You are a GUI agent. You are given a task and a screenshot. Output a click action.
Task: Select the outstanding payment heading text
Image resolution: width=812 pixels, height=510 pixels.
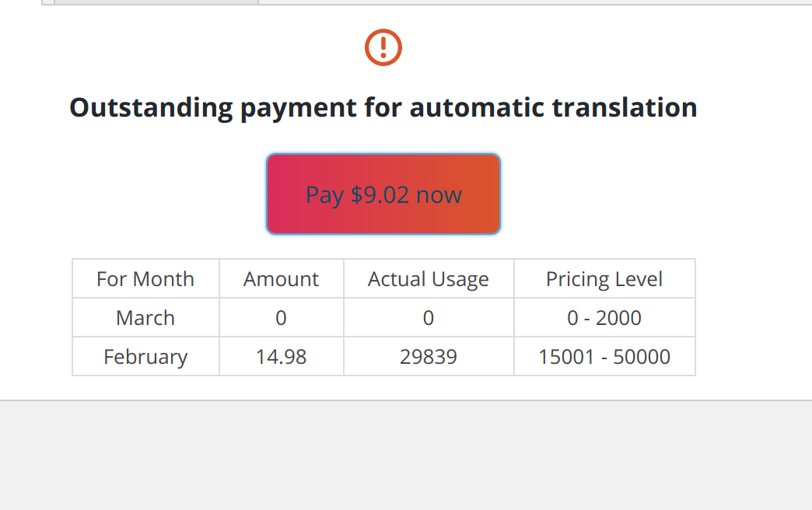pyautogui.click(x=383, y=107)
